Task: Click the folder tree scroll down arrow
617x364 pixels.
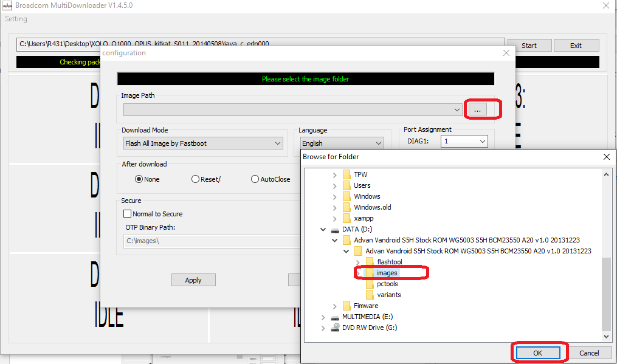Action: pyautogui.click(x=607, y=337)
